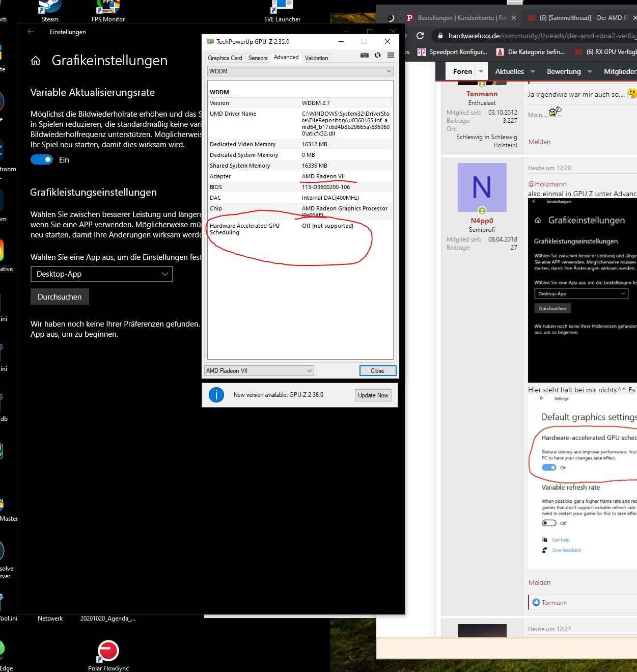637x672 pixels.
Task: Select the BIOS 113-D3600200-106 value
Action: 326,187
